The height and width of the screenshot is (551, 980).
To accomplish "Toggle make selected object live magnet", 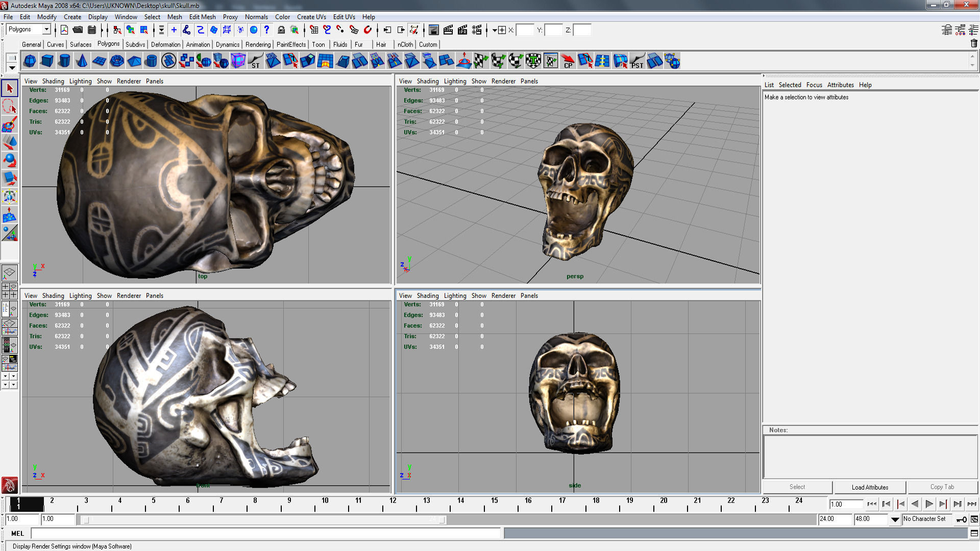I will (367, 30).
